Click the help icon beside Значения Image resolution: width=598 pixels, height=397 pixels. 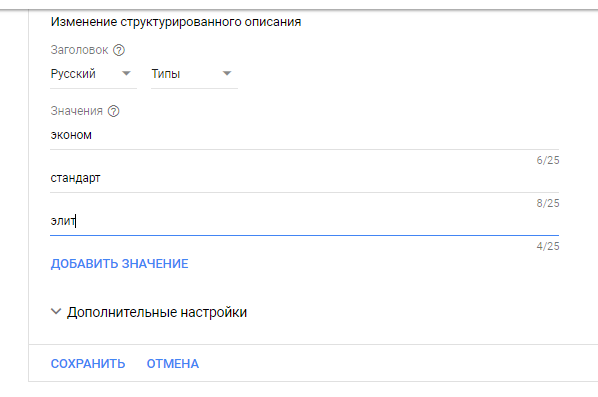tap(114, 111)
